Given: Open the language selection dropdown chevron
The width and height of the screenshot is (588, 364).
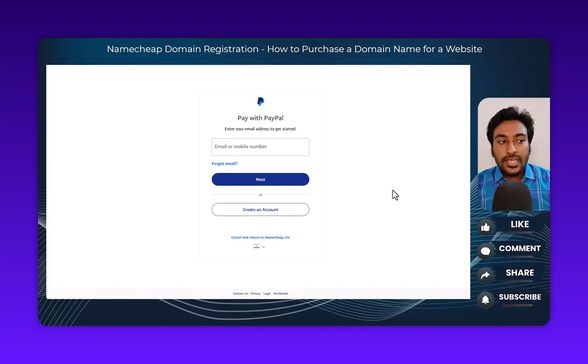Looking at the screenshot, I should [264, 246].
